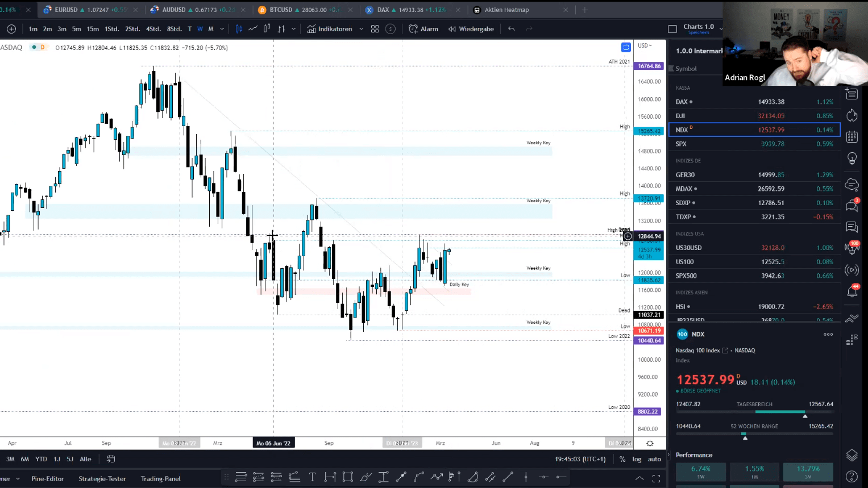The image size is (868, 488).
Task: Select the line chart type
Action: point(253,29)
